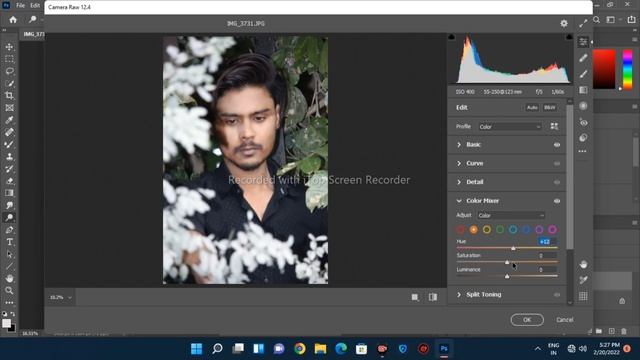Apply Auto adjustments
The width and height of the screenshot is (640, 360).
[532, 107]
